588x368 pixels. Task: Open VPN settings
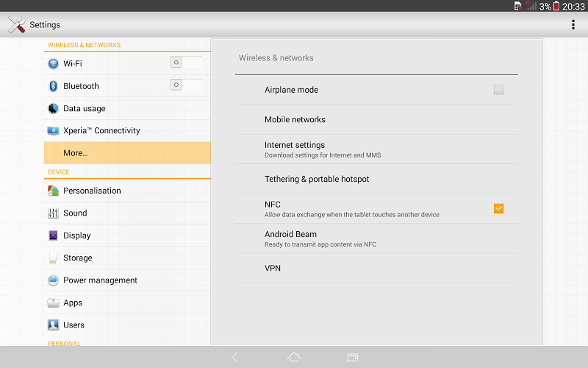tap(376, 268)
